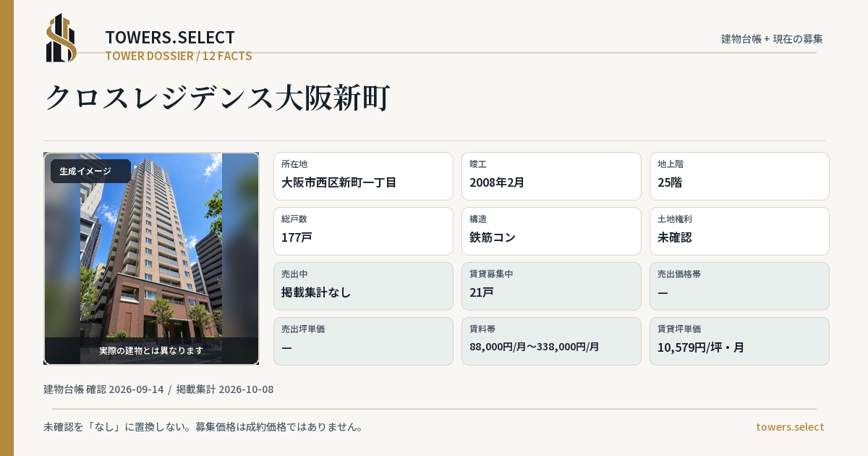
Task: Select the 賃料帯 card with 88,000円/月〜338,000円/月
Action: pos(551,341)
